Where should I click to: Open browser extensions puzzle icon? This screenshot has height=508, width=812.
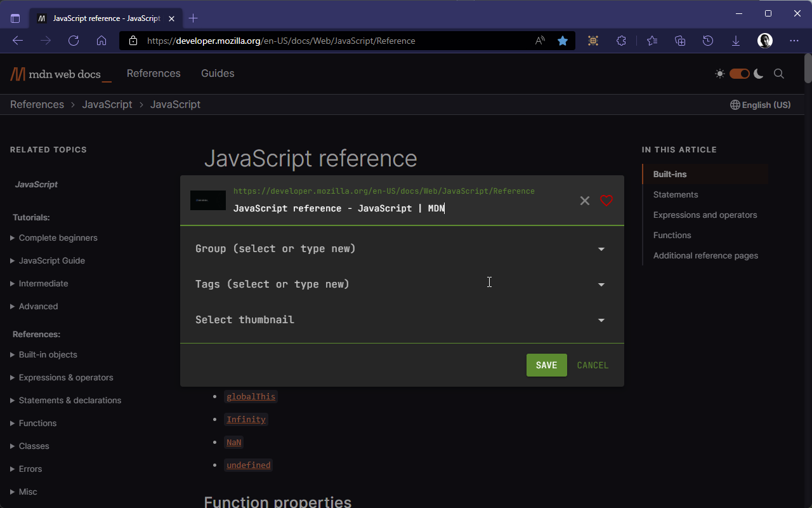pyautogui.click(x=621, y=41)
